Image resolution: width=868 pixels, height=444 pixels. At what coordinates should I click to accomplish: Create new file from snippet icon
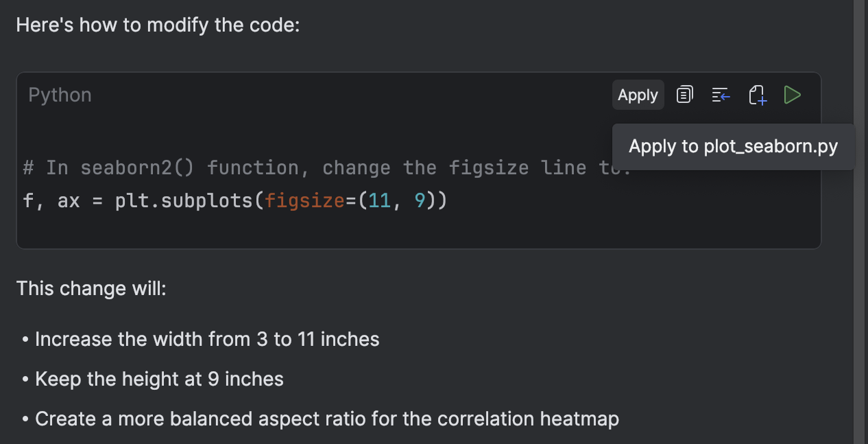coord(757,95)
